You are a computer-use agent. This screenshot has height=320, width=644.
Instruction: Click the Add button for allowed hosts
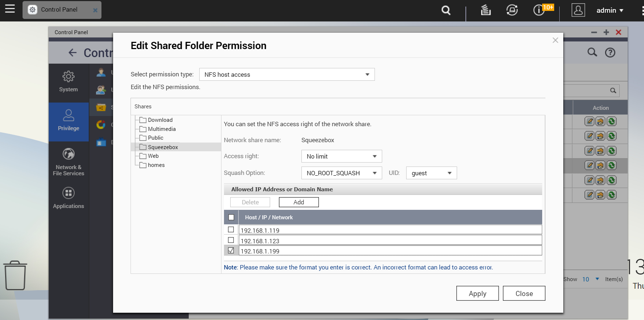299,202
